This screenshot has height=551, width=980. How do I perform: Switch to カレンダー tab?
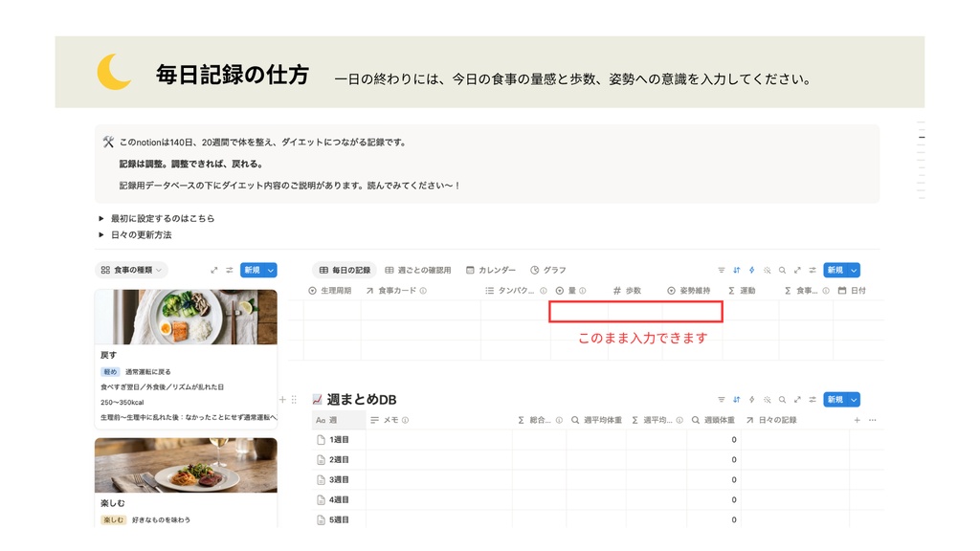[491, 270]
